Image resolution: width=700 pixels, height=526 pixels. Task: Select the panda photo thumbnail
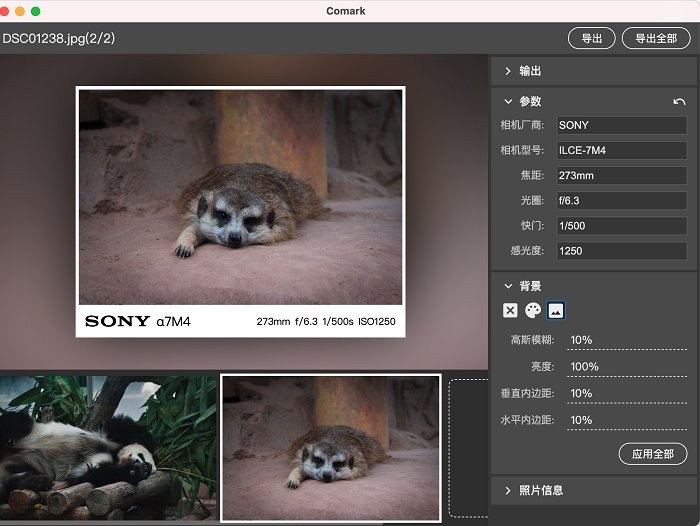(x=108, y=445)
